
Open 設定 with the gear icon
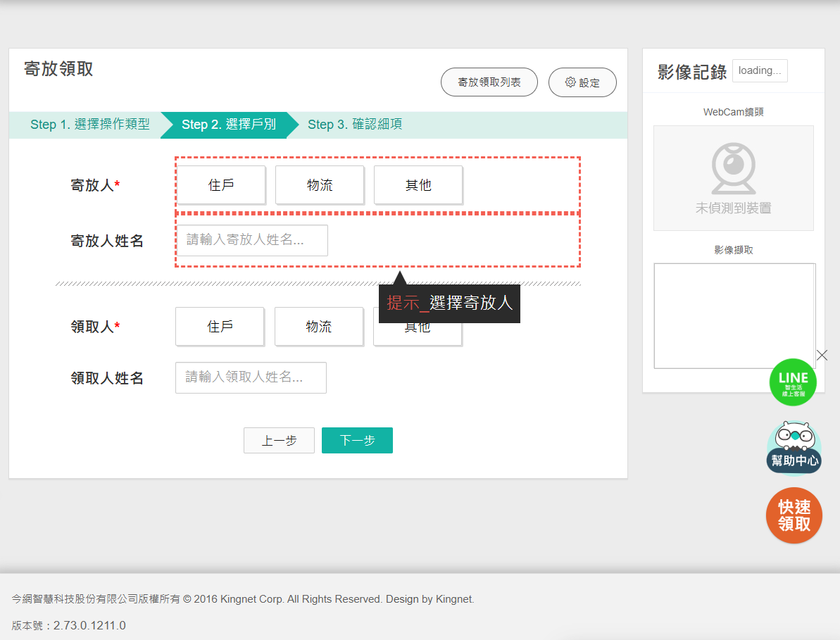(582, 82)
